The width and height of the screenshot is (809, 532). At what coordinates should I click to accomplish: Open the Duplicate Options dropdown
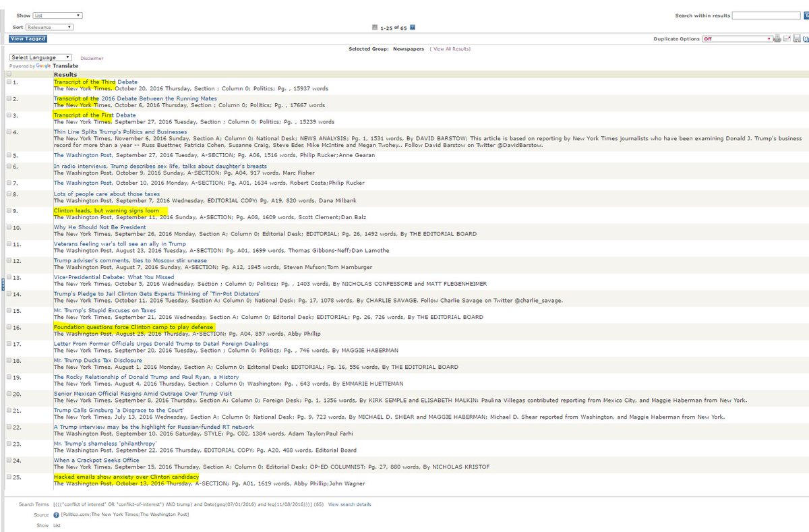click(x=737, y=38)
